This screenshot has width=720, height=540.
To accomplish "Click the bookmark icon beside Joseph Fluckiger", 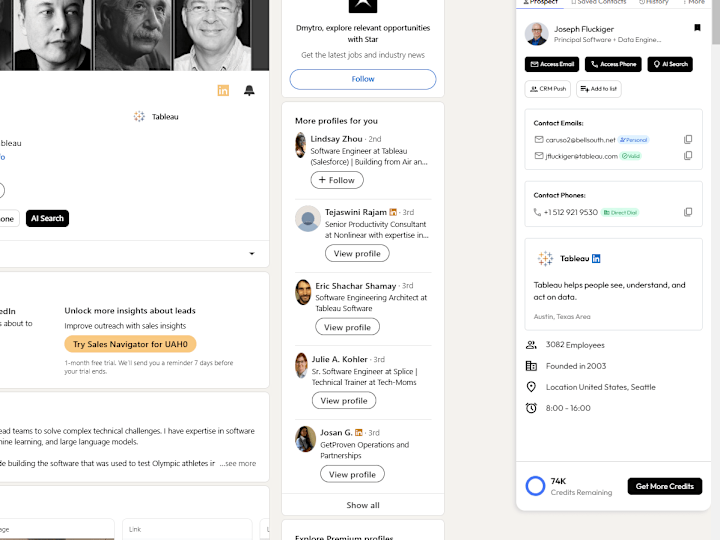I will point(697,28).
